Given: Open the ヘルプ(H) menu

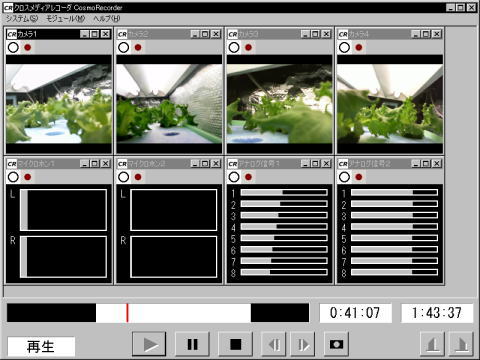Looking at the screenshot, I should (107, 19).
